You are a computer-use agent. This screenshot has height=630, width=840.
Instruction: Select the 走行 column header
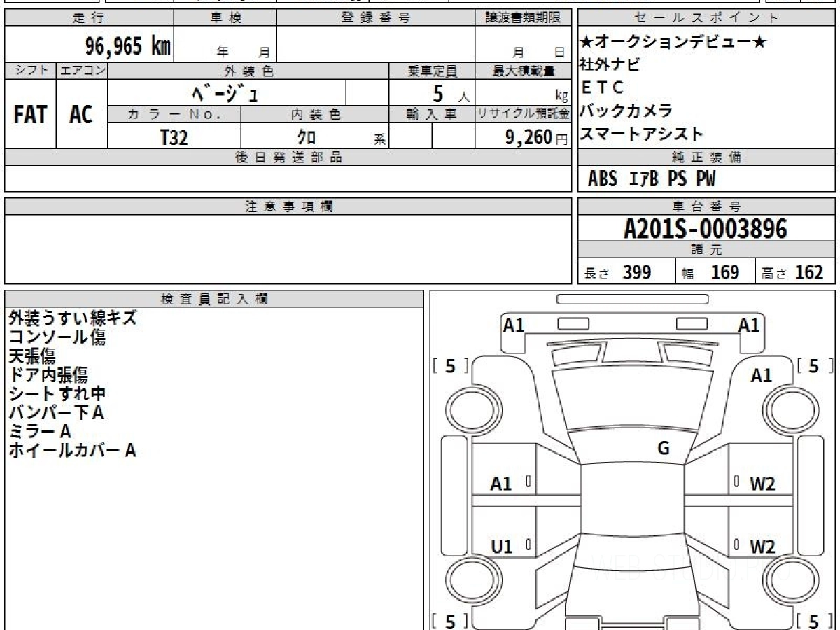click(x=89, y=18)
